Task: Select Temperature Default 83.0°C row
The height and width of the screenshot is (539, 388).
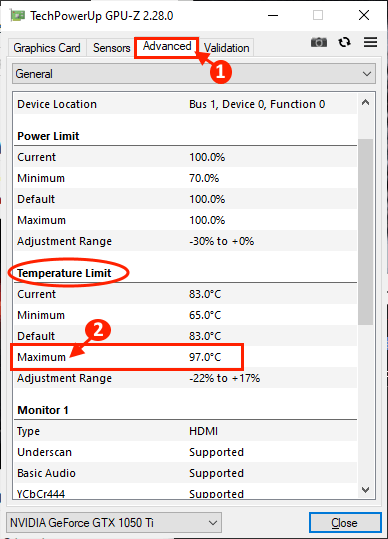Action: (x=185, y=336)
